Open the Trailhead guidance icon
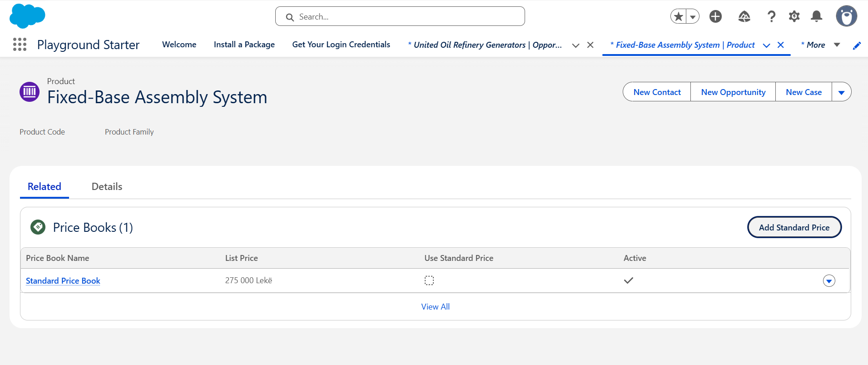The width and height of the screenshot is (868, 365). pos(744,16)
